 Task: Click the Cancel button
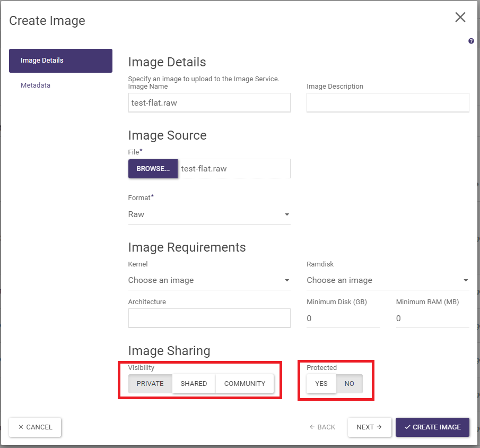[35, 427]
